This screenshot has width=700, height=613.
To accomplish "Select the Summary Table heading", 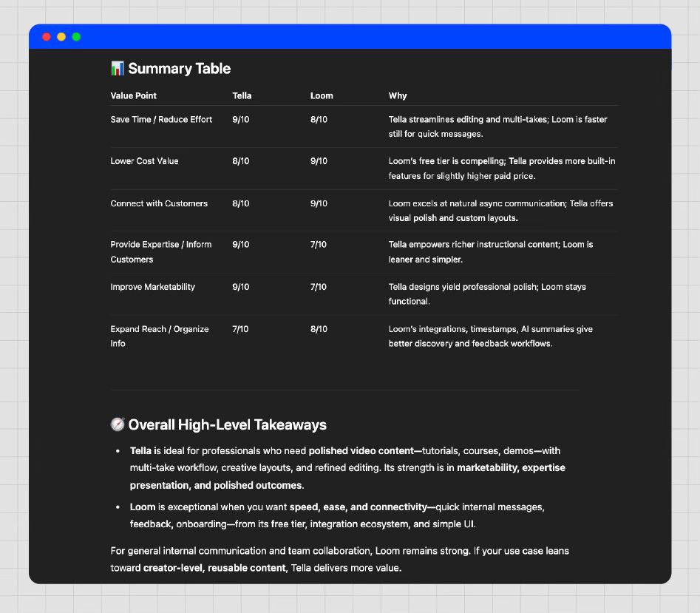I will [x=180, y=68].
